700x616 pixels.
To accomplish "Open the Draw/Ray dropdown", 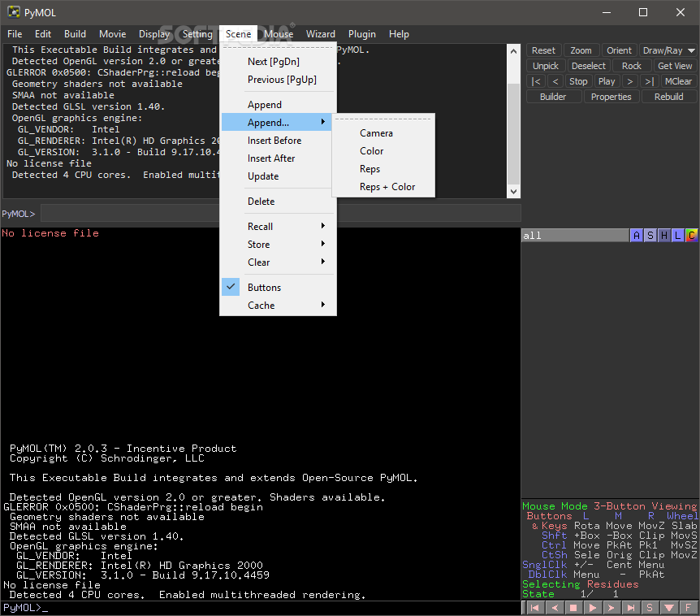I will pyautogui.click(x=668, y=50).
